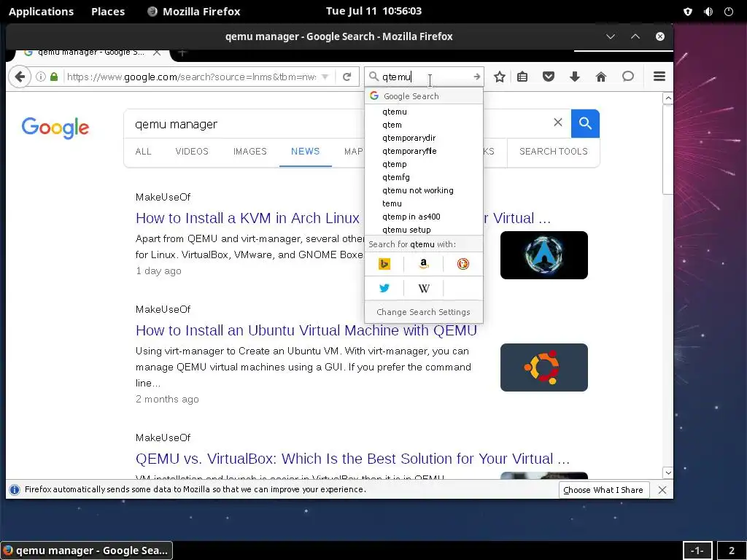Choose the 'qtemporaryfile' suggestion
The height and width of the screenshot is (560, 747).
(424, 151)
